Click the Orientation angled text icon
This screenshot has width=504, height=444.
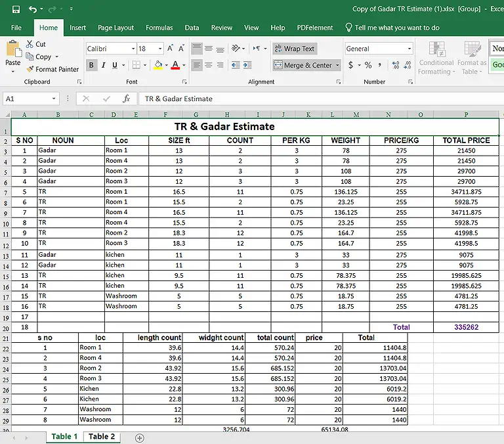(x=236, y=49)
